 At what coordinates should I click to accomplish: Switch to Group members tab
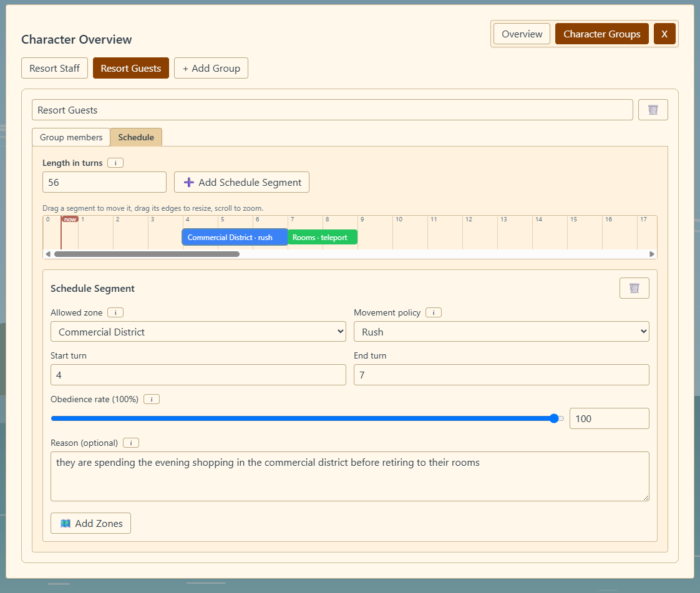tap(71, 137)
